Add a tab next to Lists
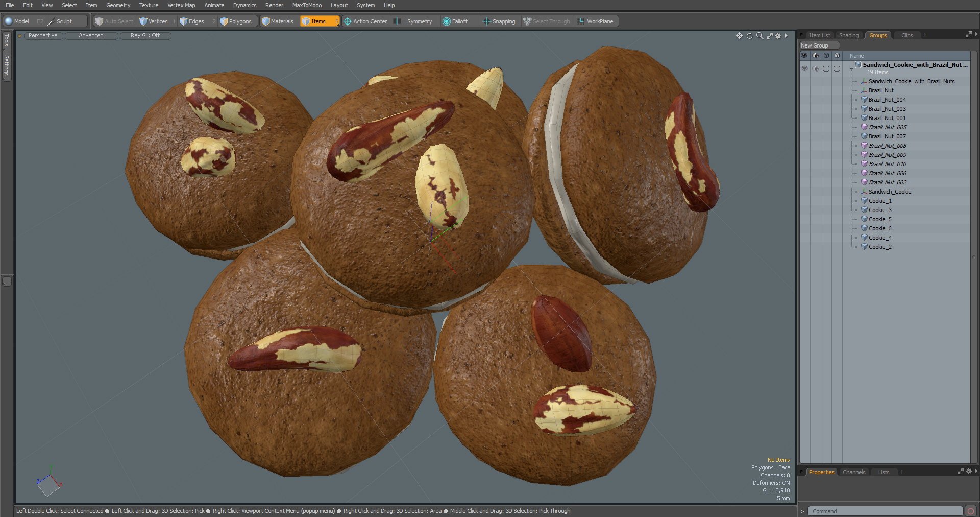The width and height of the screenshot is (980, 517). pyautogui.click(x=902, y=472)
